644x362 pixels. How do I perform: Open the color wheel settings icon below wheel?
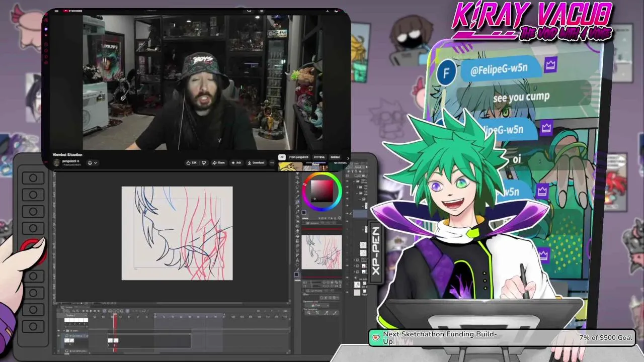point(340,218)
